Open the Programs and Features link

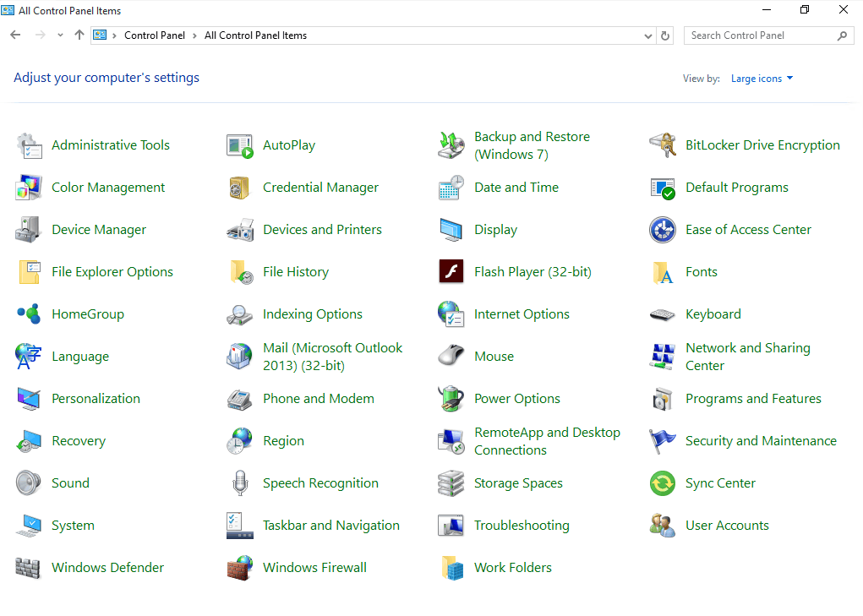click(x=753, y=399)
